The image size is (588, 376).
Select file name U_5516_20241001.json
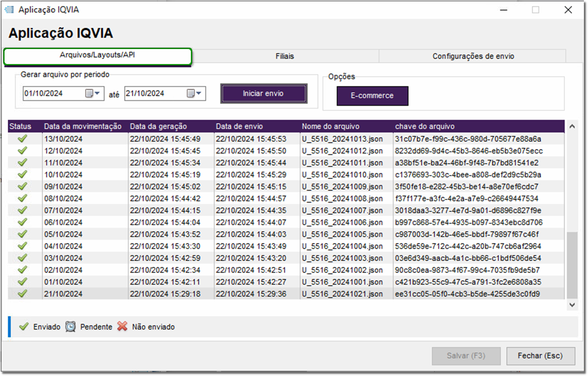pyautogui.click(x=342, y=282)
